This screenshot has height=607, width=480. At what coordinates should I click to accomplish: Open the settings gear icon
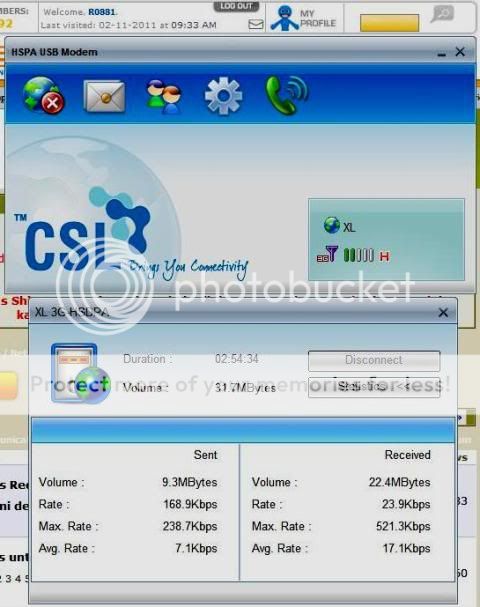pos(223,96)
